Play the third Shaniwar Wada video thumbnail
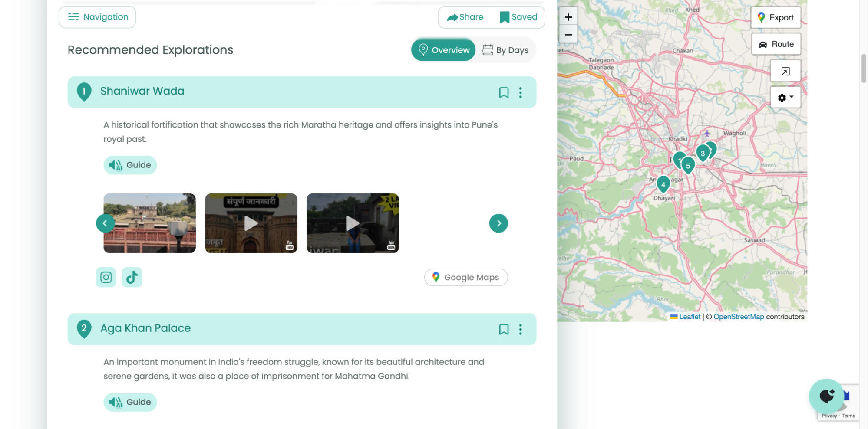Image resolution: width=868 pixels, height=429 pixels. click(353, 223)
